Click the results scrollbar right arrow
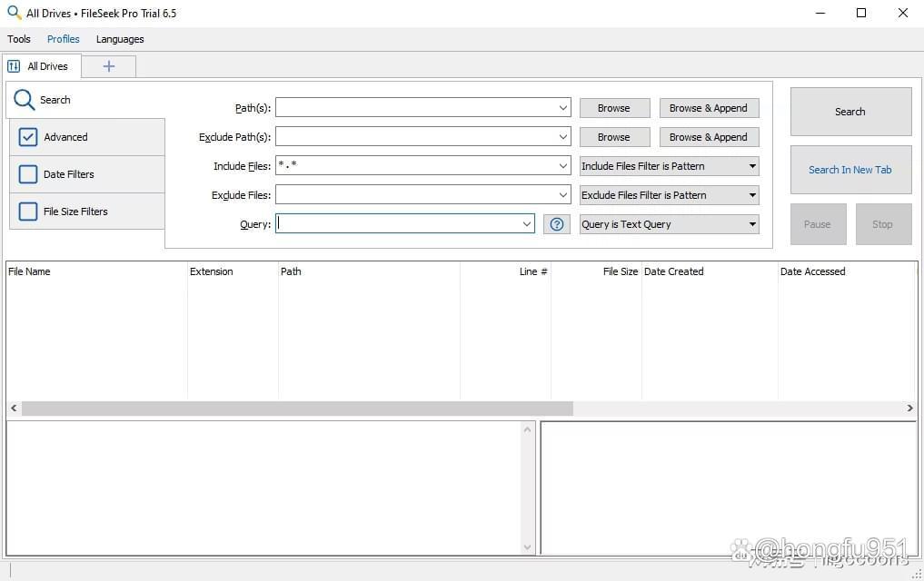Image resolution: width=924 pixels, height=581 pixels. tap(909, 408)
